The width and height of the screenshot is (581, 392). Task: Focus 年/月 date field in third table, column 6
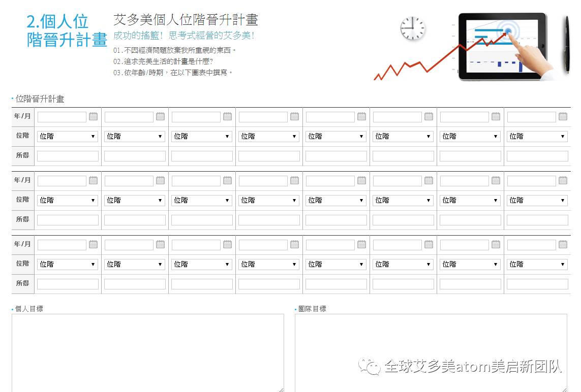397,245
